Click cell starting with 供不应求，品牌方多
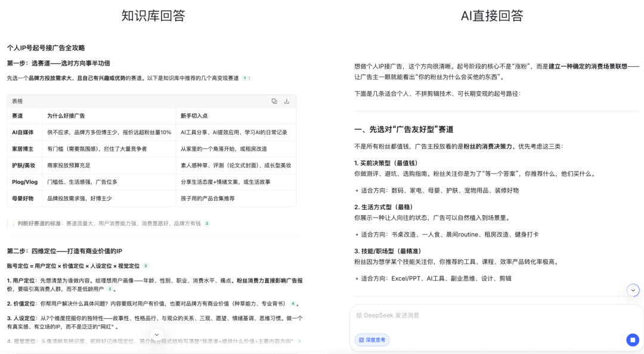644x354 pixels. 109,132
